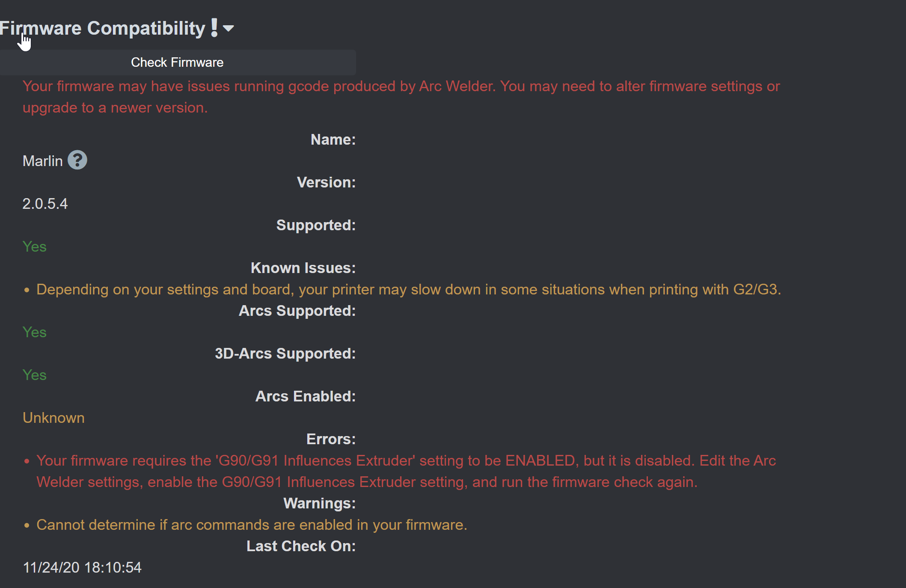Click the orange Known Issues bullet text
This screenshot has height=588, width=906.
[407, 289]
